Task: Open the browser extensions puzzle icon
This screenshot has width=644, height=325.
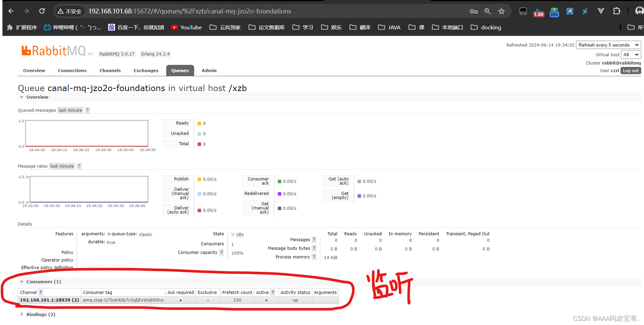Action: coord(617,11)
